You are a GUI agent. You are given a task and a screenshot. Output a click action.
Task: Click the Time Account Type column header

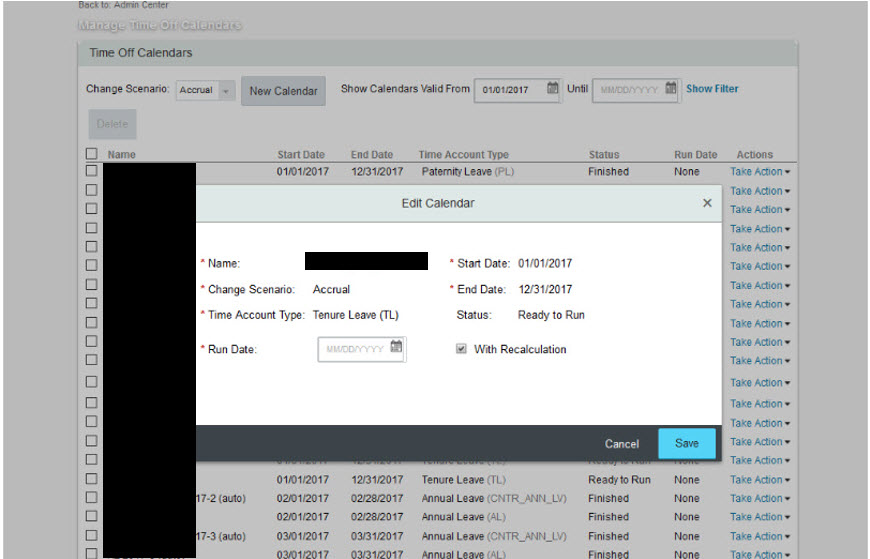463,154
